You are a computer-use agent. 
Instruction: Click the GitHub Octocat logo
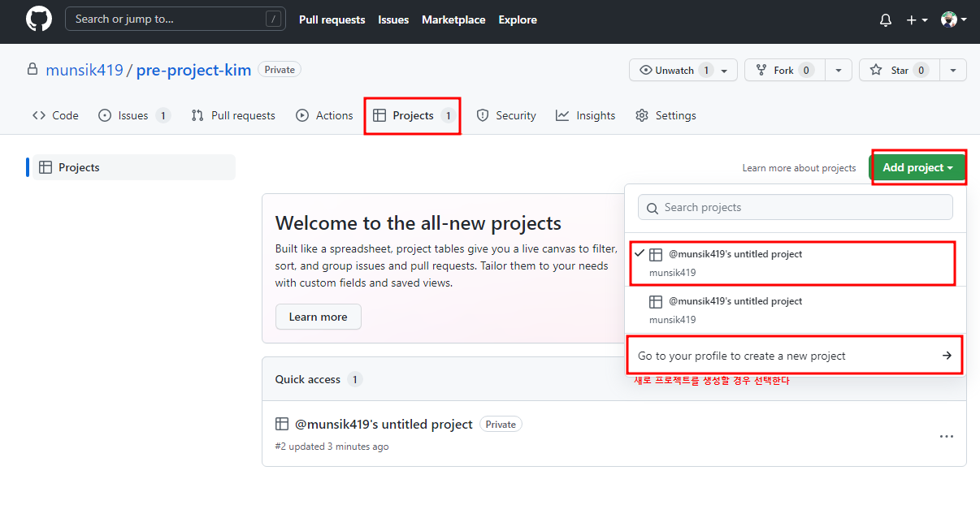[x=39, y=19]
